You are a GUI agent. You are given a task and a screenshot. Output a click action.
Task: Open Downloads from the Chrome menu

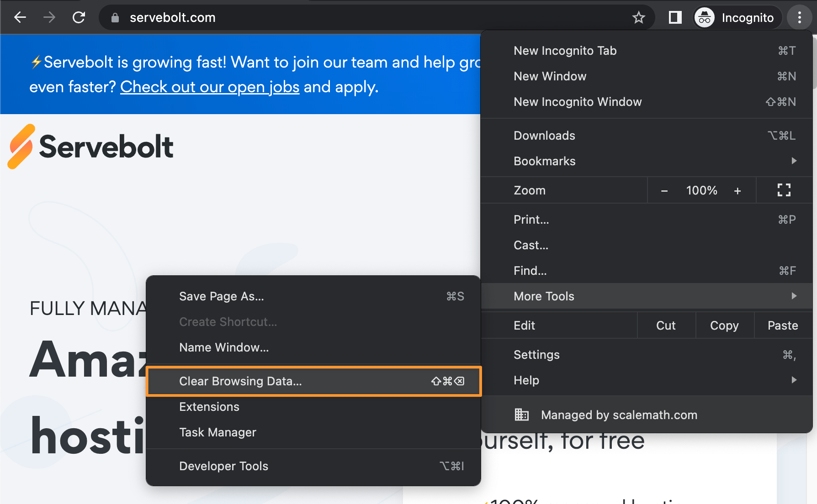647,136
